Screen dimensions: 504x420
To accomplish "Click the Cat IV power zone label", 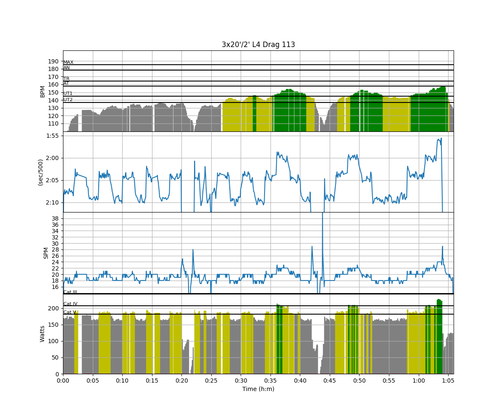I will click(70, 304).
